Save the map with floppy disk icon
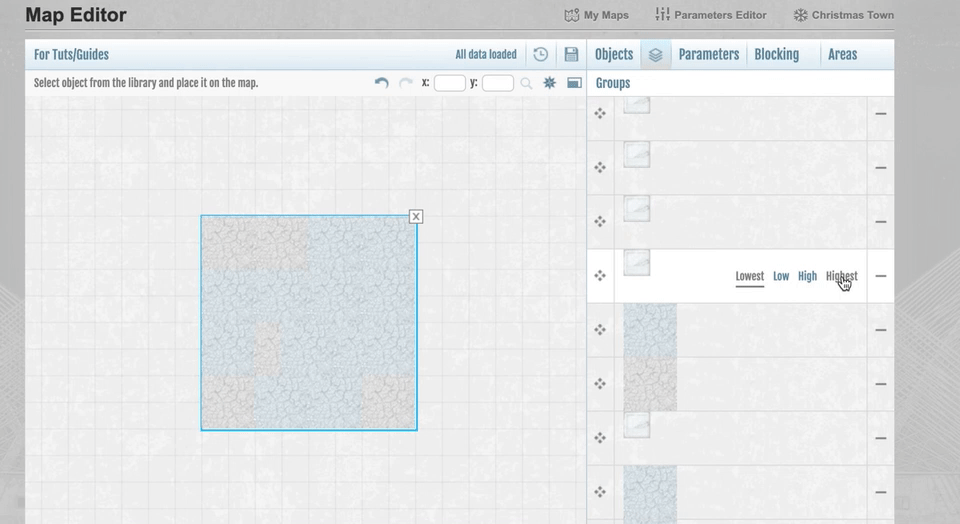Screen dimensions: 960x524 tap(571, 55)
